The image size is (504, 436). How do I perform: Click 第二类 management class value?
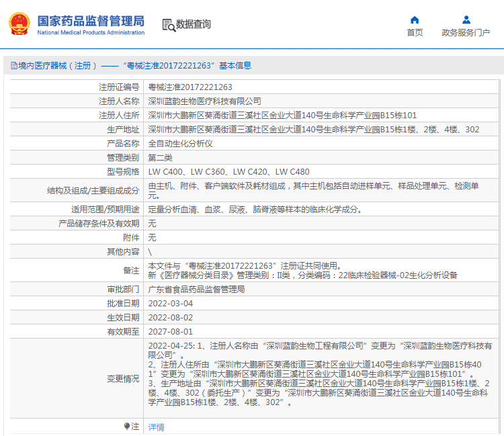pyautogui.click(x=160, y=158)
